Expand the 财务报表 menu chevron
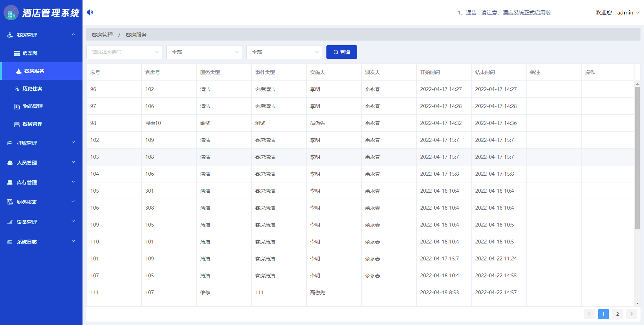Image resolution: width=644 pixels, height=325 pixels. pyautogui.click(x=73, y=201)
